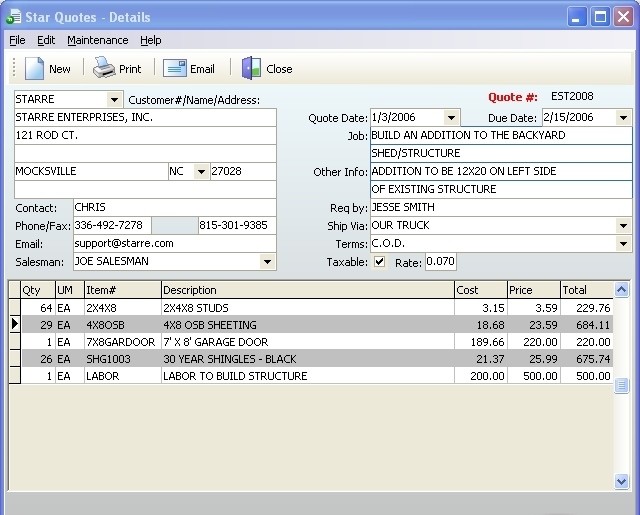Expand the customer STARRE dropdown
Screen dimensions: 640x515
pyautogui.click(x=114, y=99)
